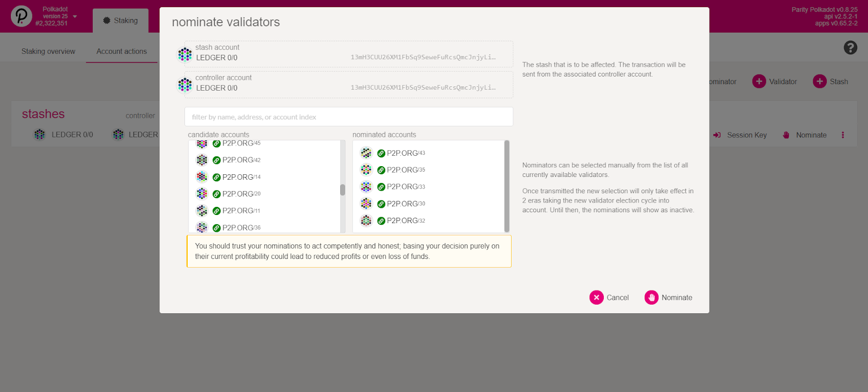This screenshot has width=868, height=392.
Task: Open the Polkadot network selector dropdown arrow
Action: [x=75, y=16]
